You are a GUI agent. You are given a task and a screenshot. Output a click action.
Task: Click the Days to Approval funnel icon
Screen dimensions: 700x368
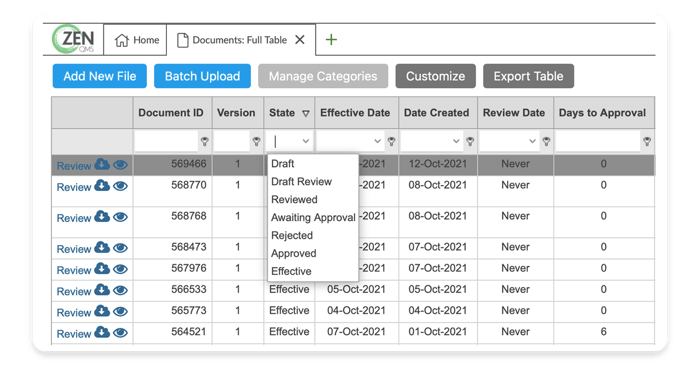click(647, 142)
